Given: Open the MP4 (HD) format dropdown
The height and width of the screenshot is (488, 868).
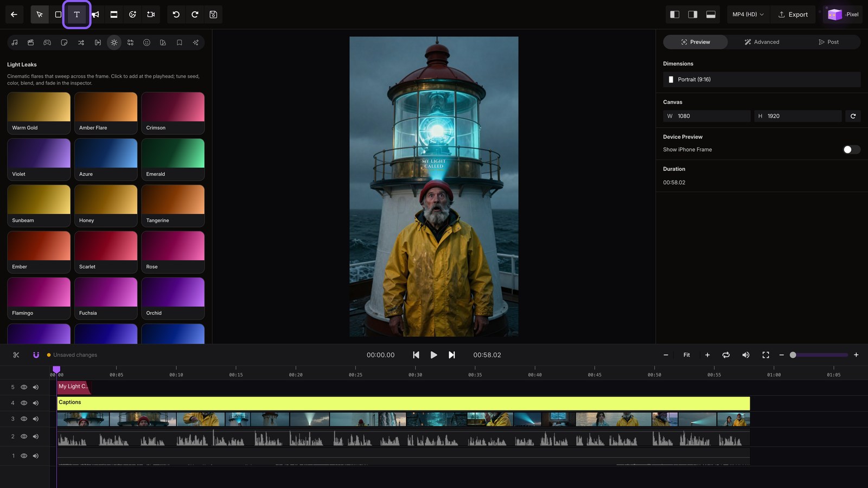Looking at the screenshot, I should pos(748,15).
